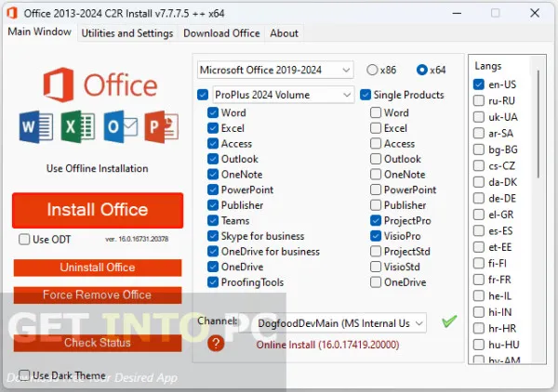Open the Download Office tab
The width and height of the screenshot is (558, 392).
221,33
